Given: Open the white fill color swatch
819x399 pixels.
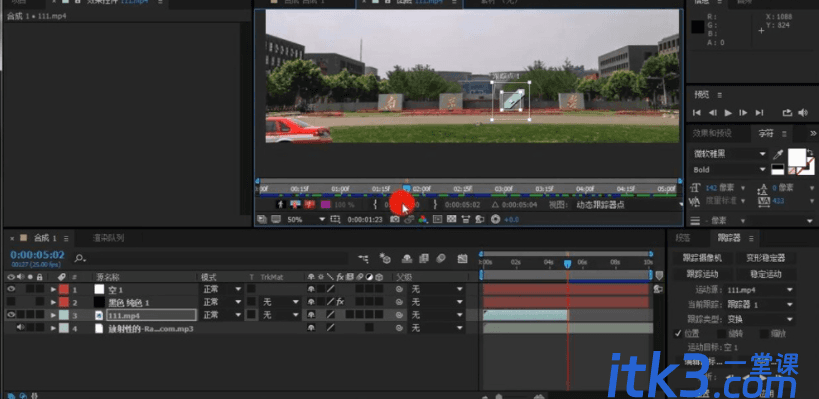Looking at the screenshot, I should tap(797, 156).
